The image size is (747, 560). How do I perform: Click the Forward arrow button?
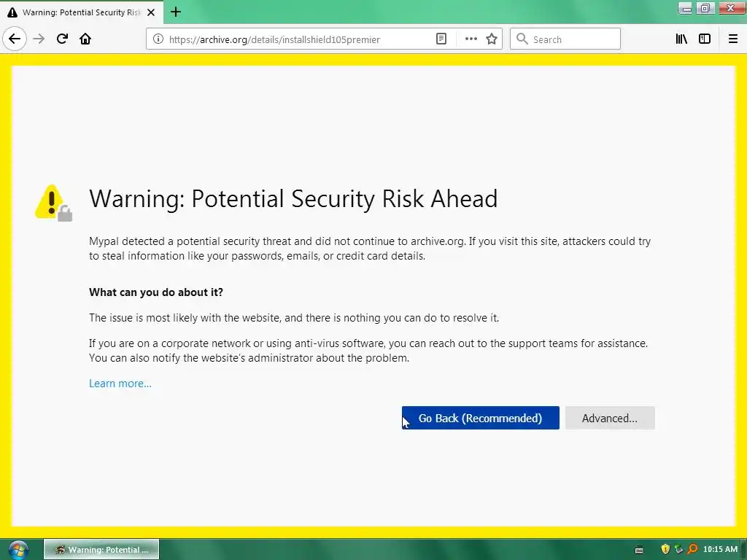[39, 39]
